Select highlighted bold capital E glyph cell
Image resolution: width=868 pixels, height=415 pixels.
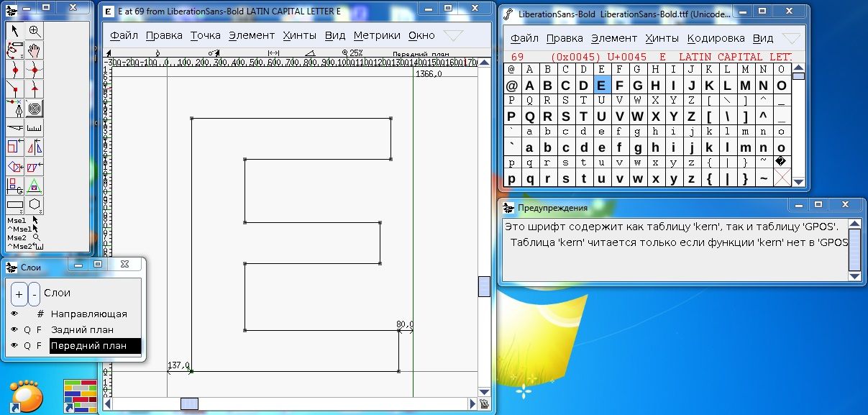(x=602, y=86)
